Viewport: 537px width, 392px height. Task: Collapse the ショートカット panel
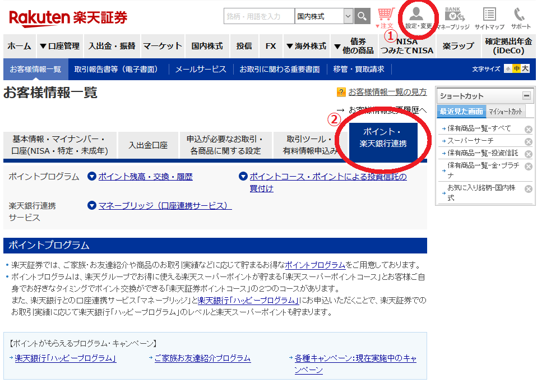click(x=526, y=96)
